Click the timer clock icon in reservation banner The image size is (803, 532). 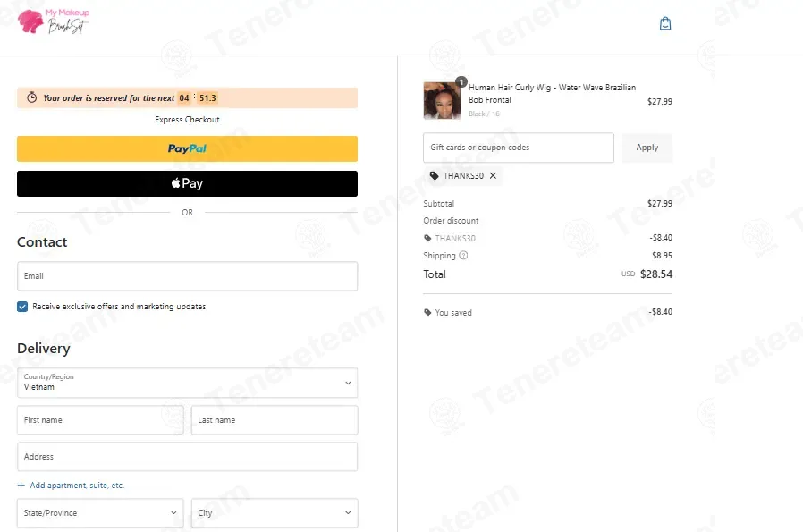[x=32, y=97]
